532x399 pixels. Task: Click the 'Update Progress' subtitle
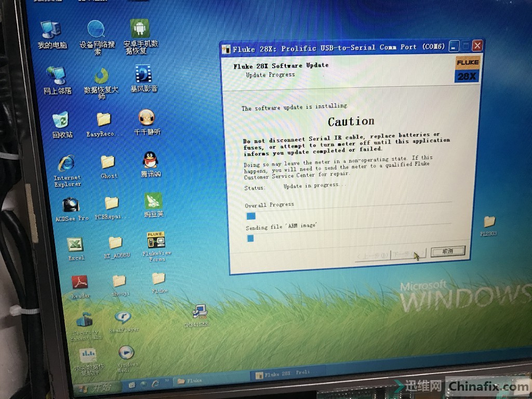(x=270, y=75)
